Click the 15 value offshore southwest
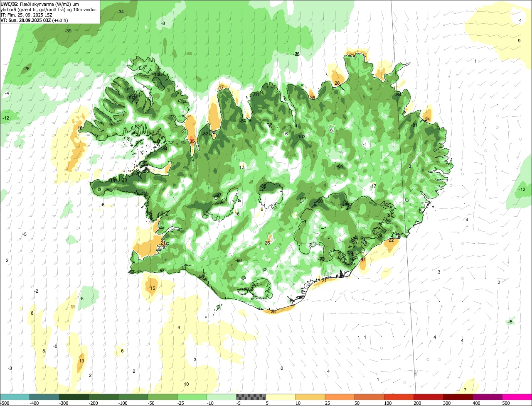532x406 pixels. [153, 288]
